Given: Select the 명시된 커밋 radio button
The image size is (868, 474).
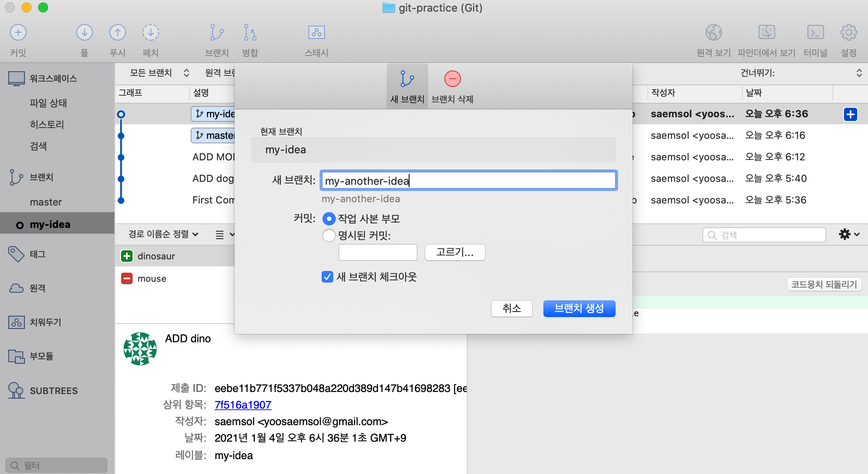Looking at the screenshot, I should (x=329, y=235).
